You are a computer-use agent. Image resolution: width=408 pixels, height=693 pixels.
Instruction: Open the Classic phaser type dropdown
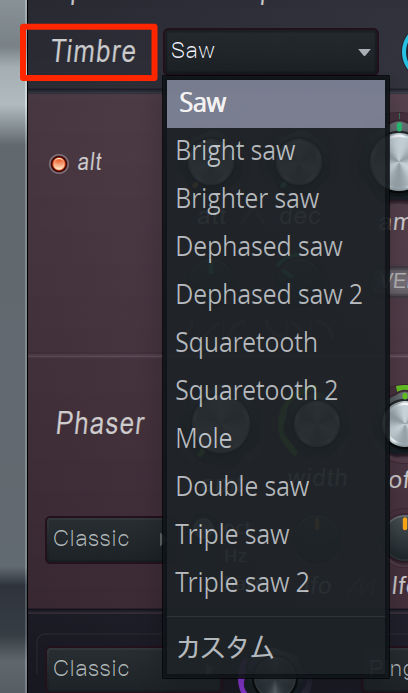(104, 539)
